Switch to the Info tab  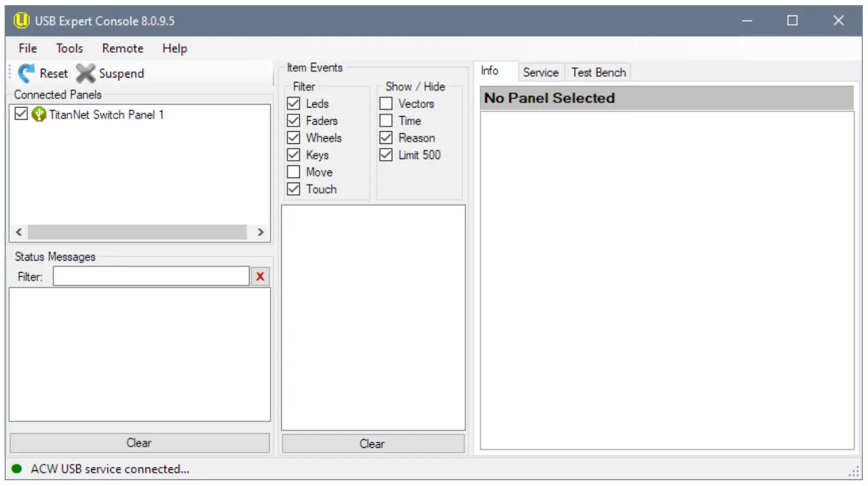pos(496,71)
